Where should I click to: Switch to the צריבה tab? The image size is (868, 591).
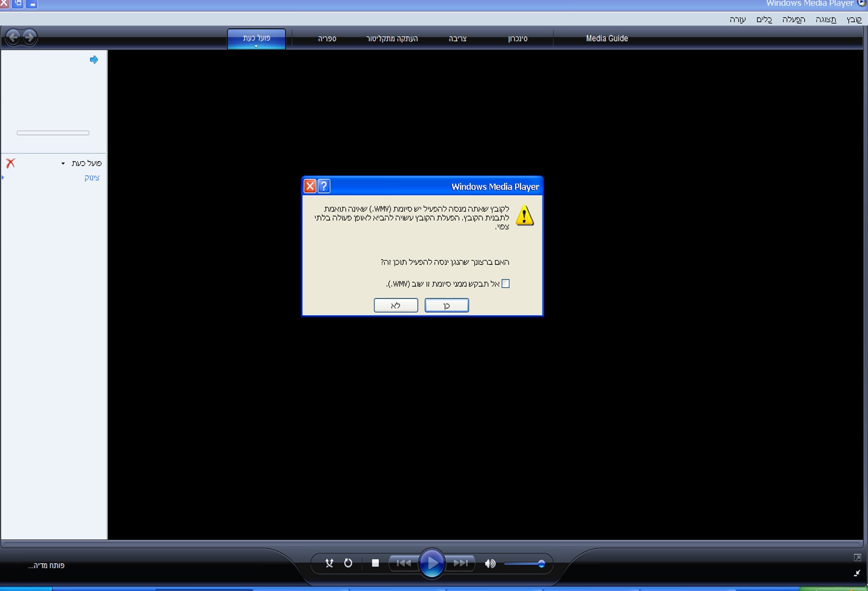tap(458, 38)
